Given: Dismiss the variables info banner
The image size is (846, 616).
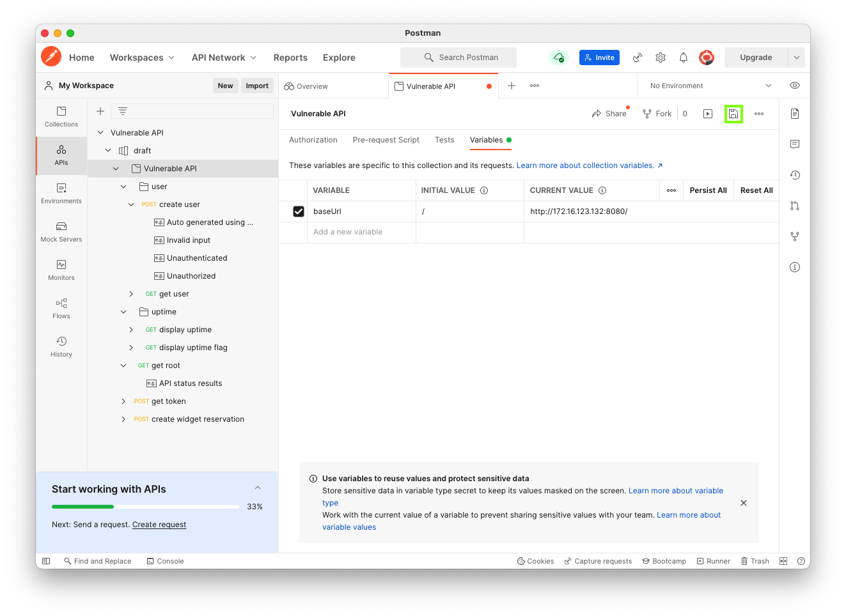Looking at the screenshot, I should (744, 503).
